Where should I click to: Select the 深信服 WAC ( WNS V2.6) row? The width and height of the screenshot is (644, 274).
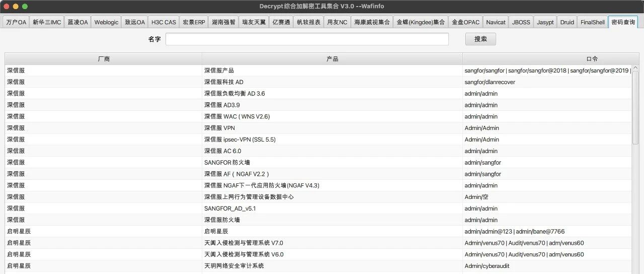tap(318, 116)
